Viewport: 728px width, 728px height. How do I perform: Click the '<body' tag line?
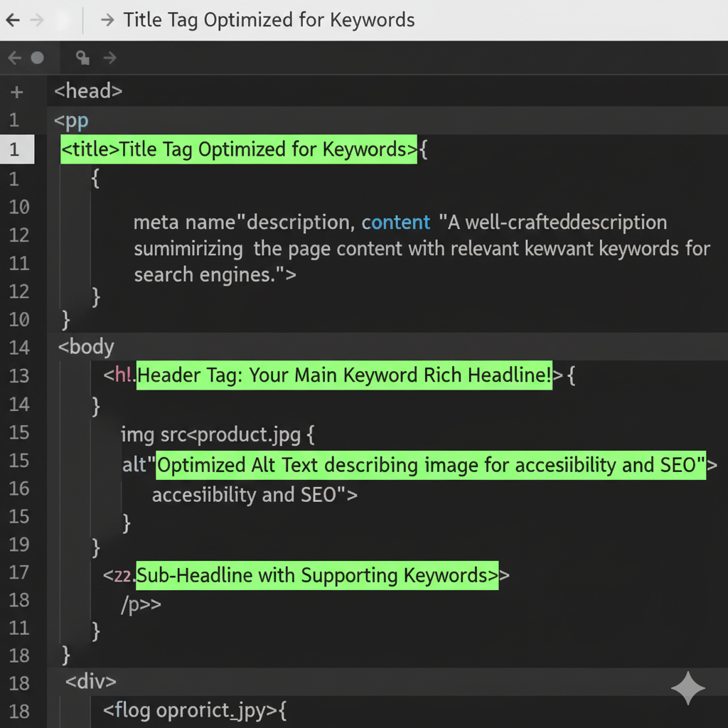tap(86, 347)
